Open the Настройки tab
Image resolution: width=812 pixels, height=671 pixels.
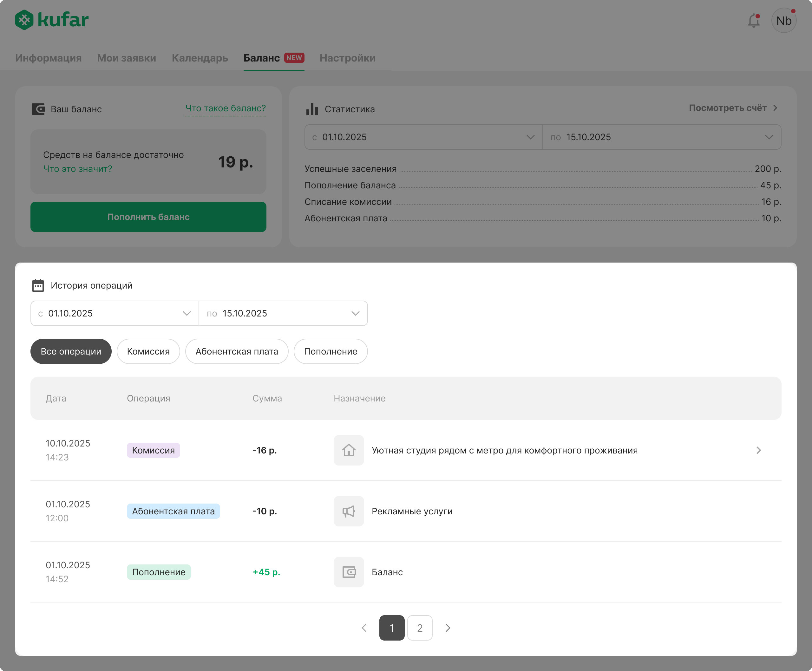[347, 58]
